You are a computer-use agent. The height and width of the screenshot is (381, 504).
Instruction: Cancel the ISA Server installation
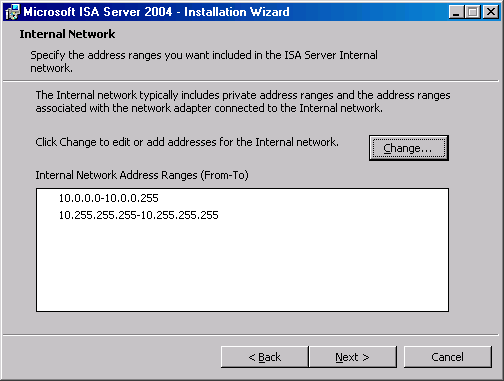(x=447, y=357)
